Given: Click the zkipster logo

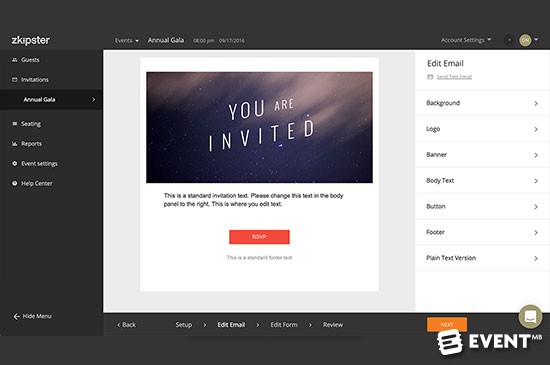Looking at the screenshot, I should coord(31,40).
